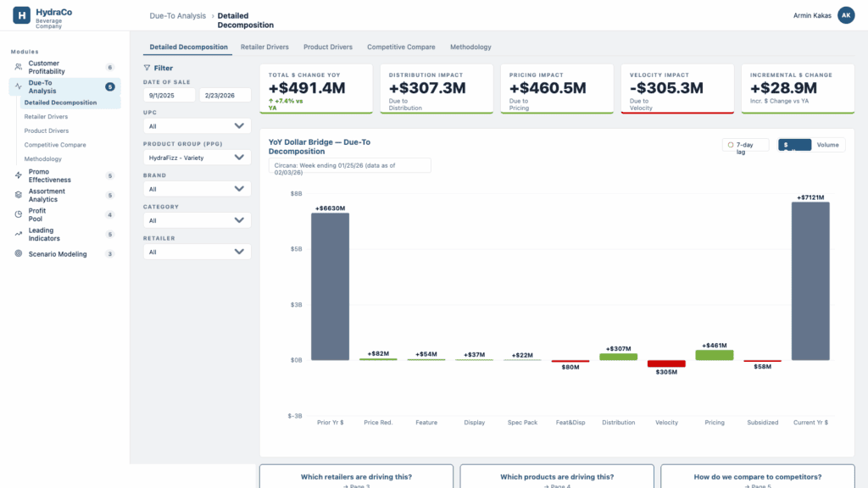868x488 pixels.
Task: Click the Armin Kakas user name
Action: 812,15
